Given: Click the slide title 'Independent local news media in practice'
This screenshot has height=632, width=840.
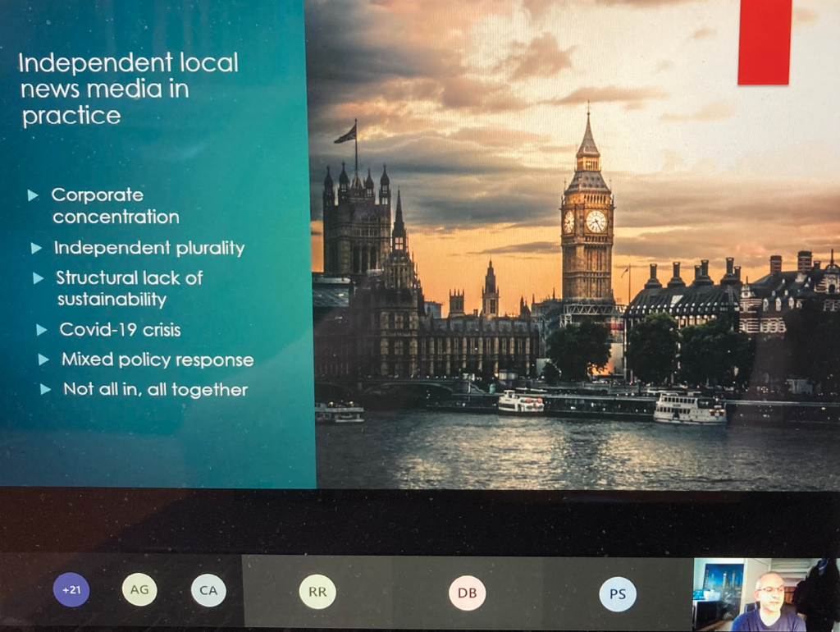Looking at the screenshot, I should 127,89.
